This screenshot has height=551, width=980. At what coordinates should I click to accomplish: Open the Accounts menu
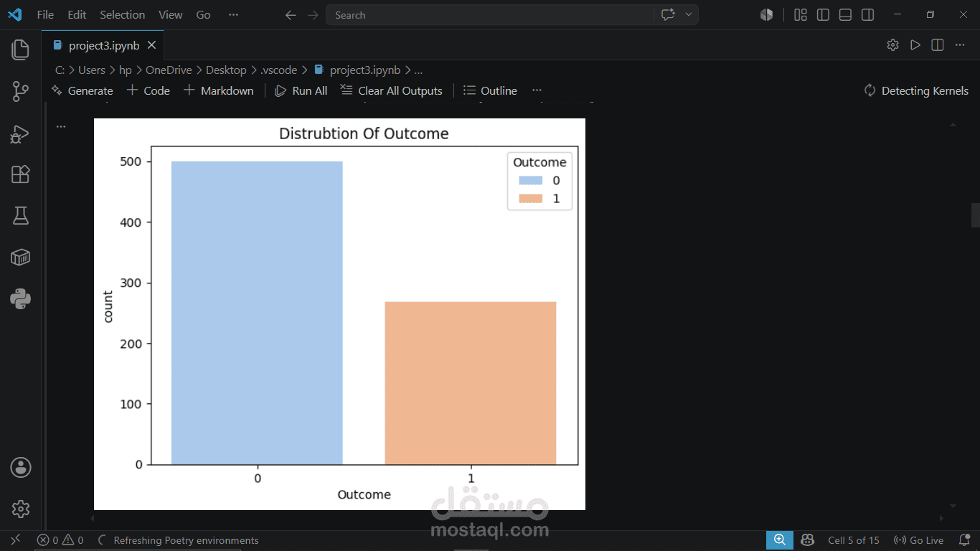tap(21, 468)
